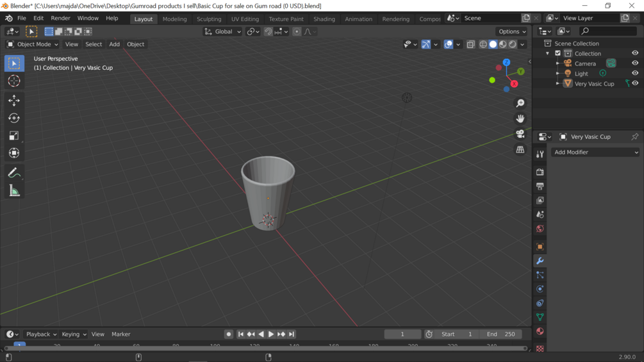Select the Scale tool
Screen dimensions: 644x362
point(14,136)
